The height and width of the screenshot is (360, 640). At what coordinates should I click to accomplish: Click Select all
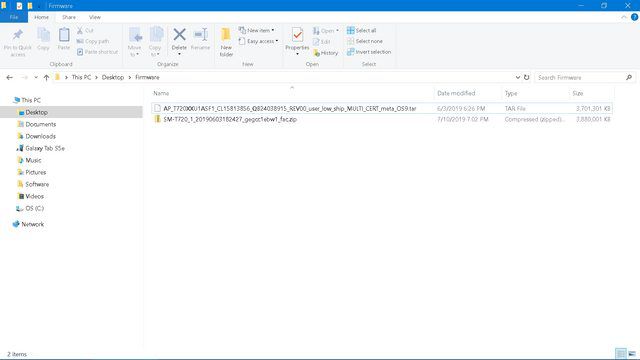click(362, 31)
